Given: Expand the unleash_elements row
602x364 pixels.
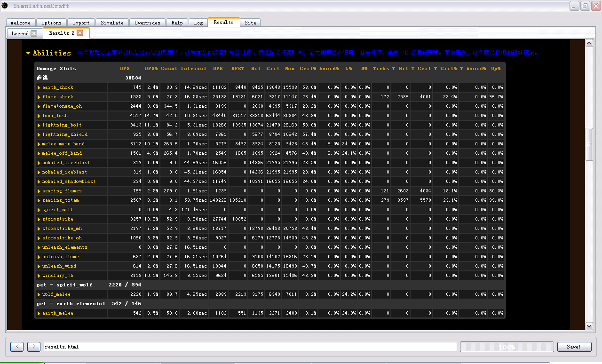Looking at the screenshot, I should [39, 247].
